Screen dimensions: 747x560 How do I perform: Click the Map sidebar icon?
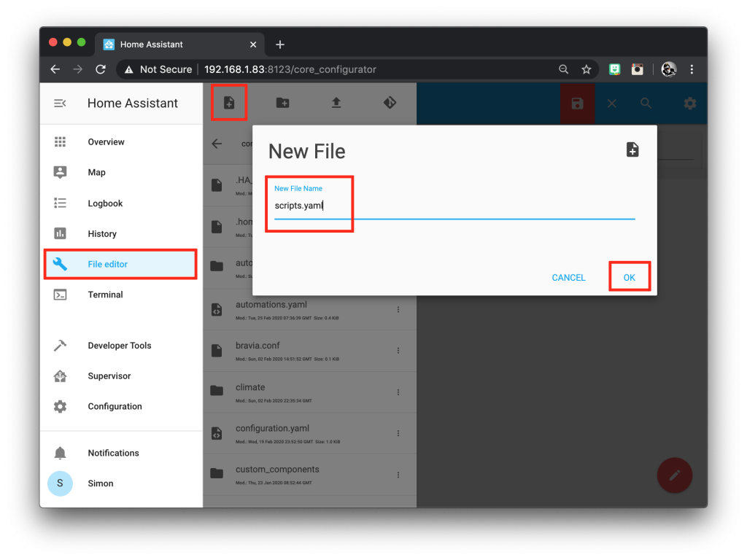pos(60,172)
